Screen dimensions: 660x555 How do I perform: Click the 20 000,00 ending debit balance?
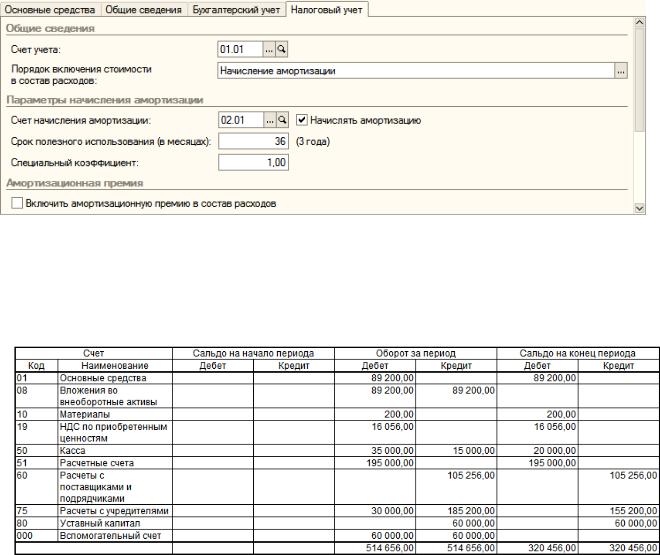tap(555, 451)
